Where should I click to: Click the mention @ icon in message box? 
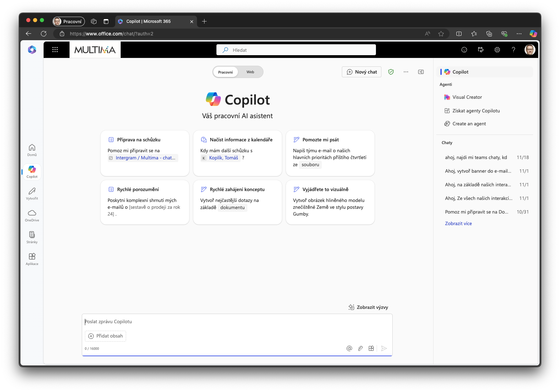349,348
